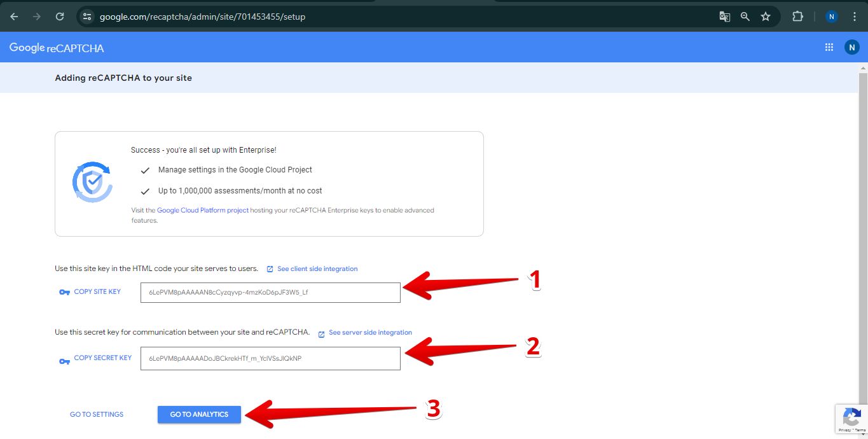Open See client side integration link
The image size is (868, 439).
point(317,269)
